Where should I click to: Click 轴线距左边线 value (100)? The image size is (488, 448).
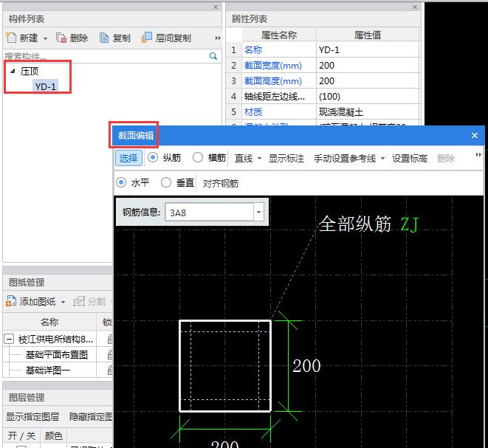[368, 97]
